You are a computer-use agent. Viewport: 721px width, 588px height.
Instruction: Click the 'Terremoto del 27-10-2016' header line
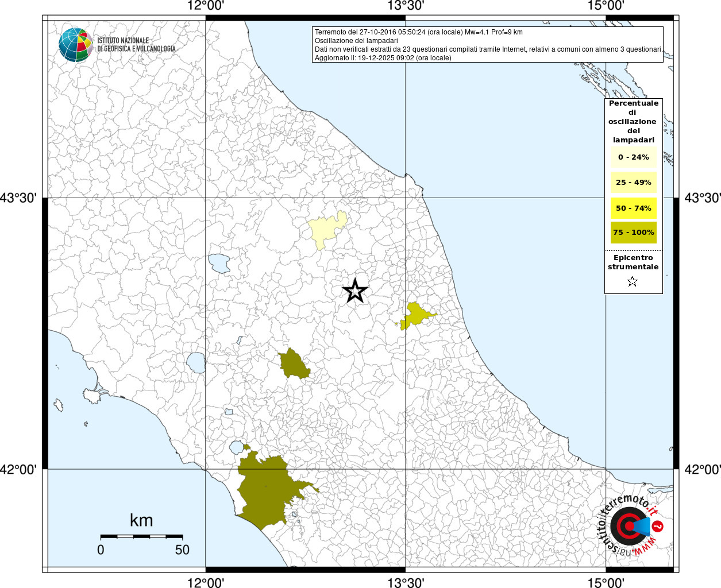(x=419, y=32)
